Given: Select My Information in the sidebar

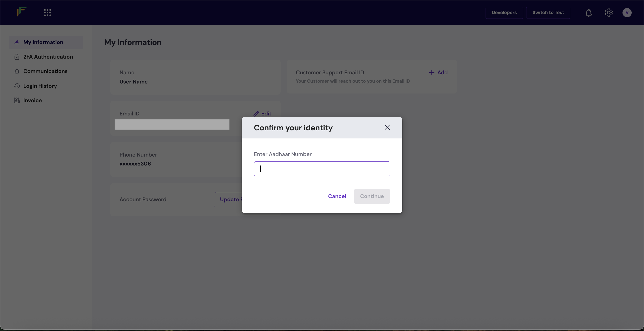Looking at the screenshot, I should point(43,42).
